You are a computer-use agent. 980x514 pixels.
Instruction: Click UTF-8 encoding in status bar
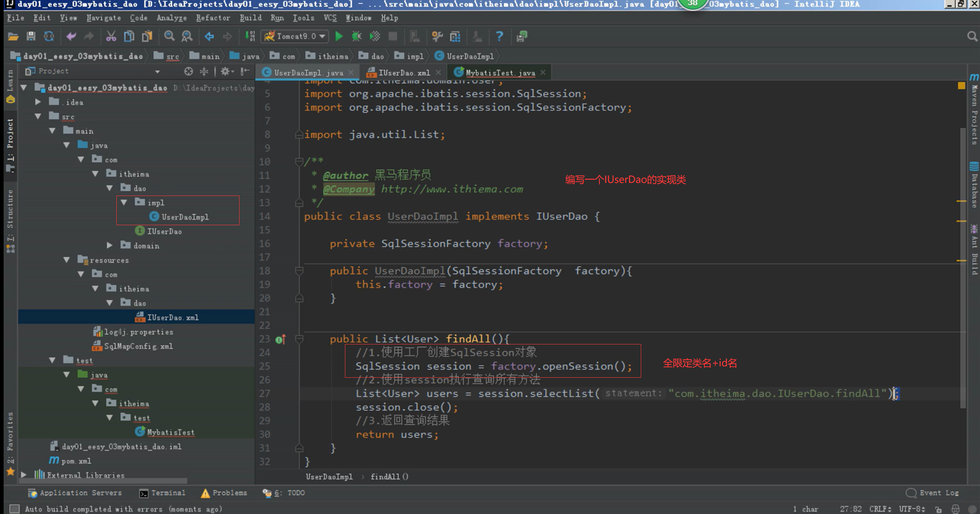[x=909, y=508]
